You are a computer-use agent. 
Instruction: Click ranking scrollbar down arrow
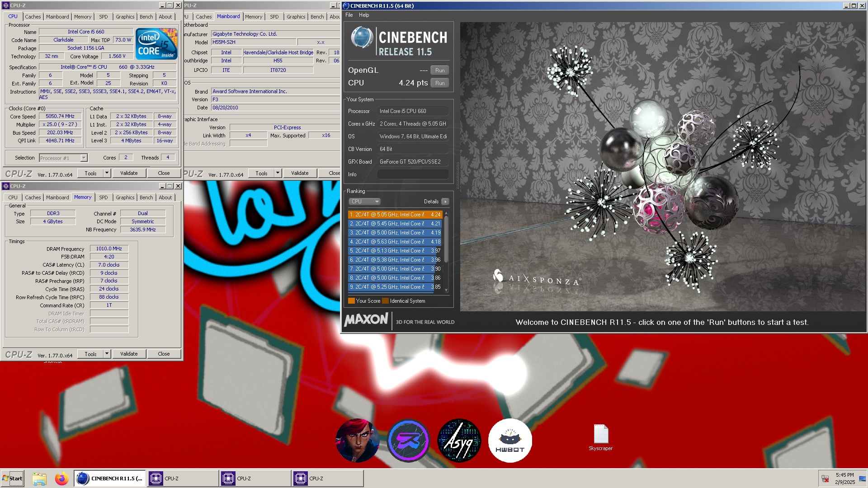446,291
